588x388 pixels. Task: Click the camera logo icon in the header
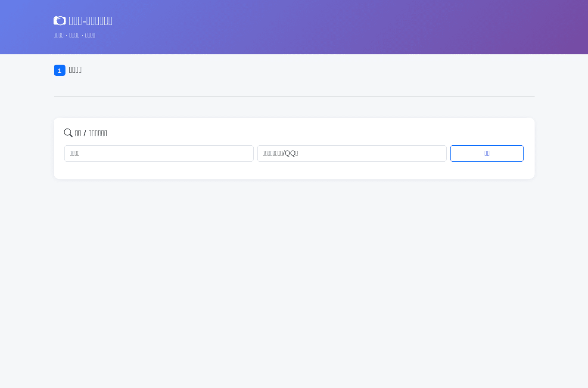coord(59,21)
